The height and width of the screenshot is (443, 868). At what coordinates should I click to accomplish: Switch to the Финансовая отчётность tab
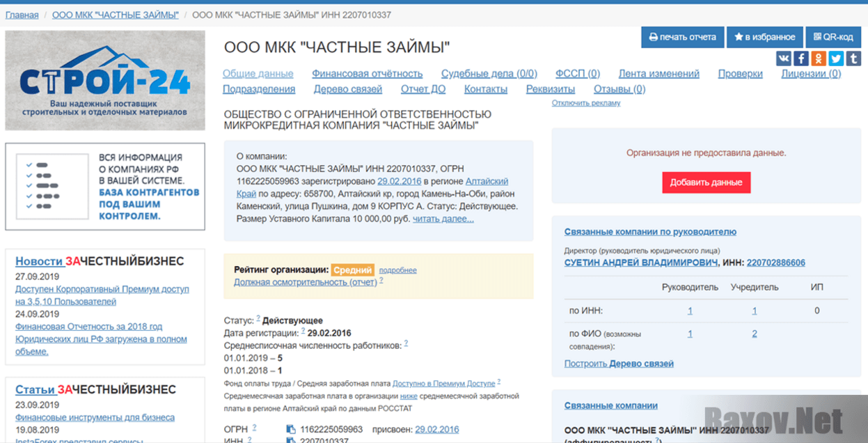[368, 72]
